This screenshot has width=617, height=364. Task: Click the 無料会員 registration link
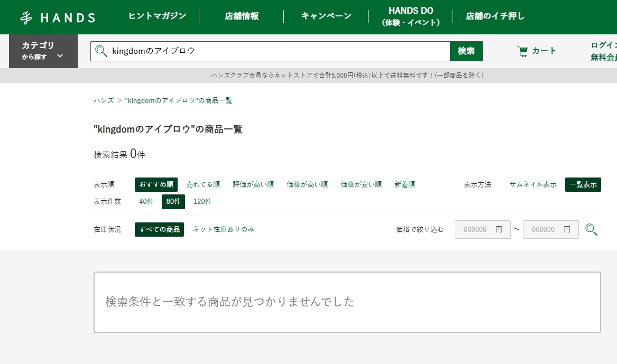click(x=604, y=58)
